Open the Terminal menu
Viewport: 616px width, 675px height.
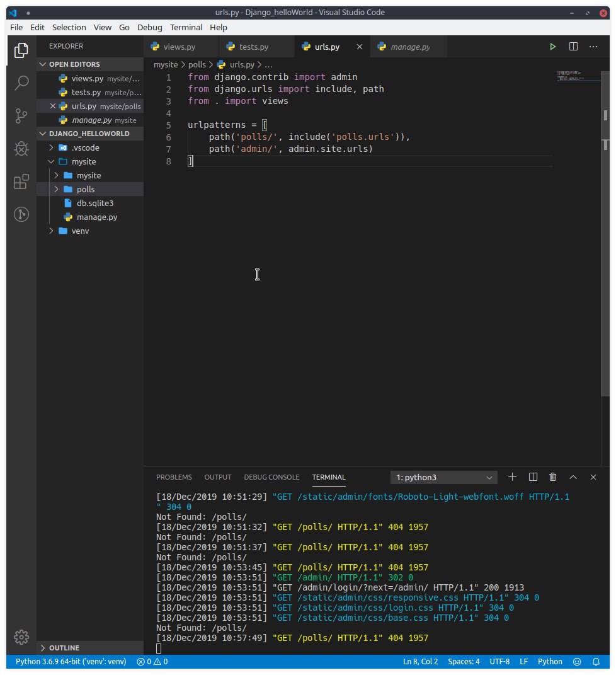click(186, 28)
